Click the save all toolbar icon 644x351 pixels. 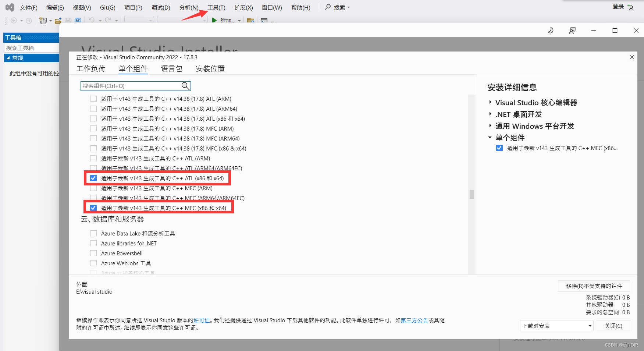(x=78, y=21)
